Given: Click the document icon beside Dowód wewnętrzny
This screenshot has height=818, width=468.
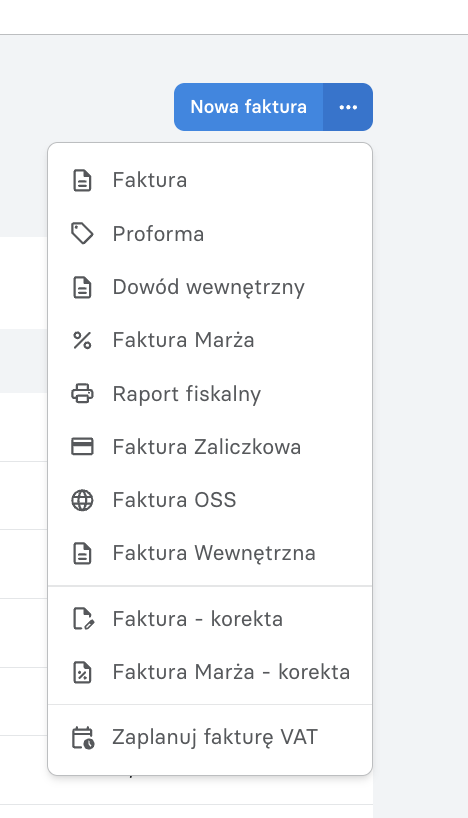Looking at the screenshot, I should pyautogui.click(x=82, y=287).
